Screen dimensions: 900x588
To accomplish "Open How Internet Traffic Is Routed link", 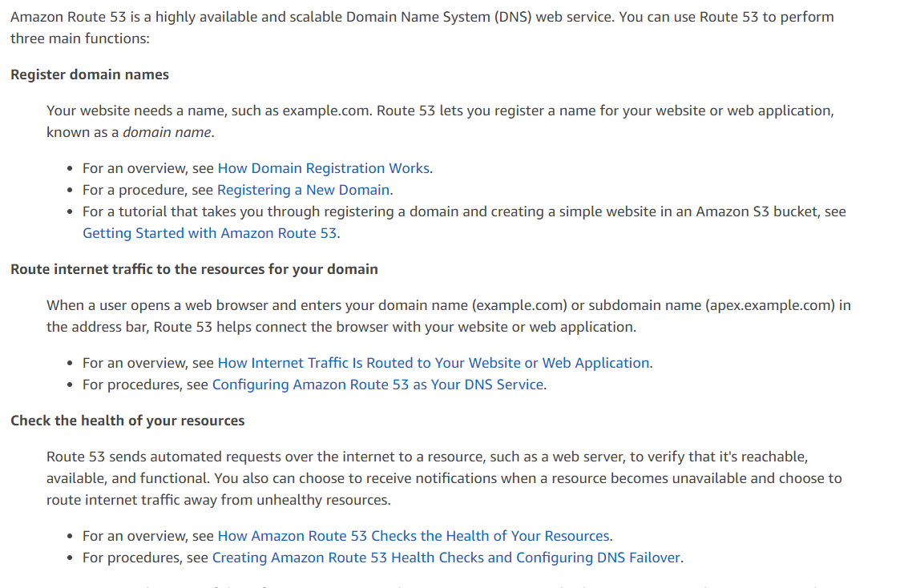I will [x=434, y=363].
